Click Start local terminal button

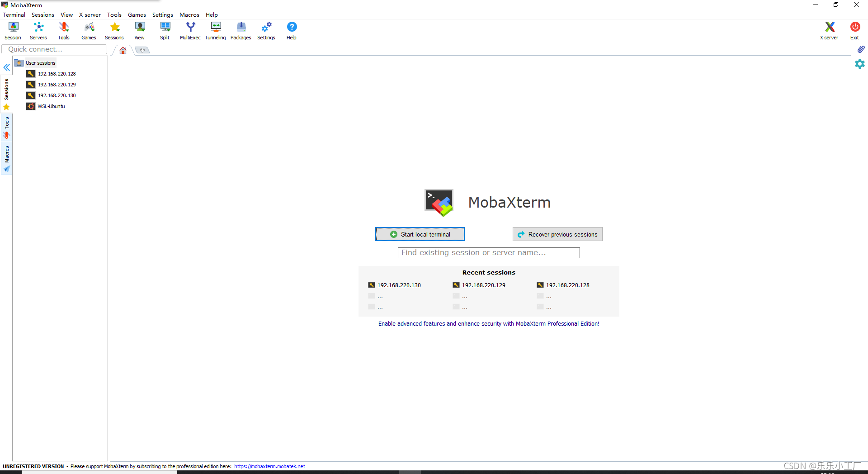pyautogui.click(x=420, y=234)
